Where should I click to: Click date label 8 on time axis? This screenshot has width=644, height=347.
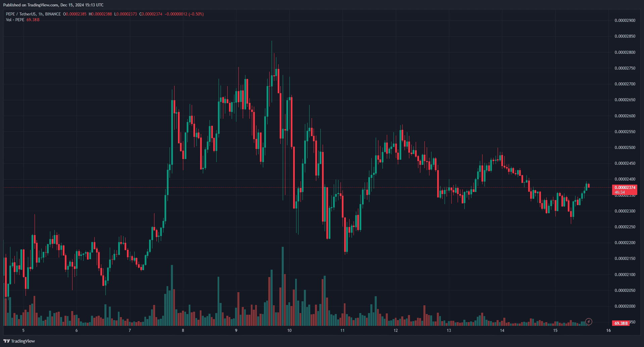[183, 331]
